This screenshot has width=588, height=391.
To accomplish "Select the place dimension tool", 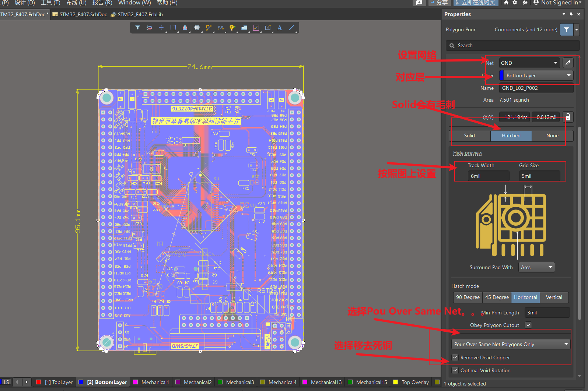I will pos(268,28).
